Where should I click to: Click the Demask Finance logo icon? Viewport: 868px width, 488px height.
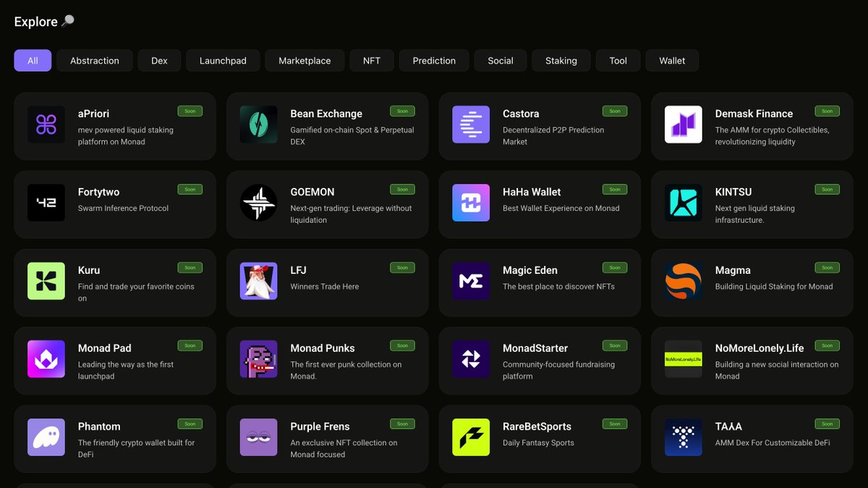coord(684,124)
